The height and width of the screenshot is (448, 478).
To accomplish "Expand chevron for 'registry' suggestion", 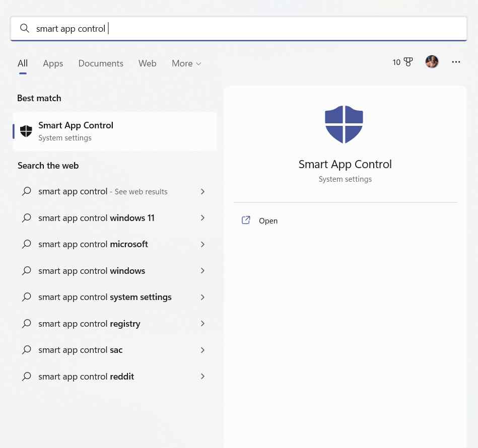I will coord(202,324).
